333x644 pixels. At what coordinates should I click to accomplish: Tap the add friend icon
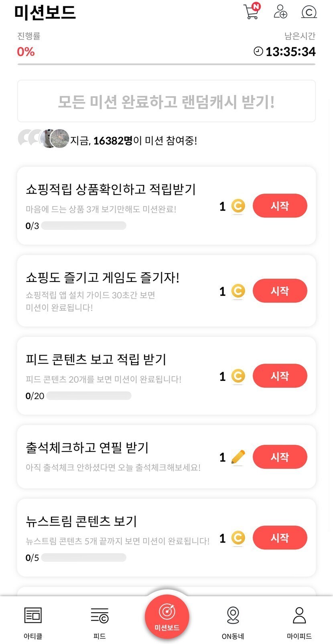point(280,11)
